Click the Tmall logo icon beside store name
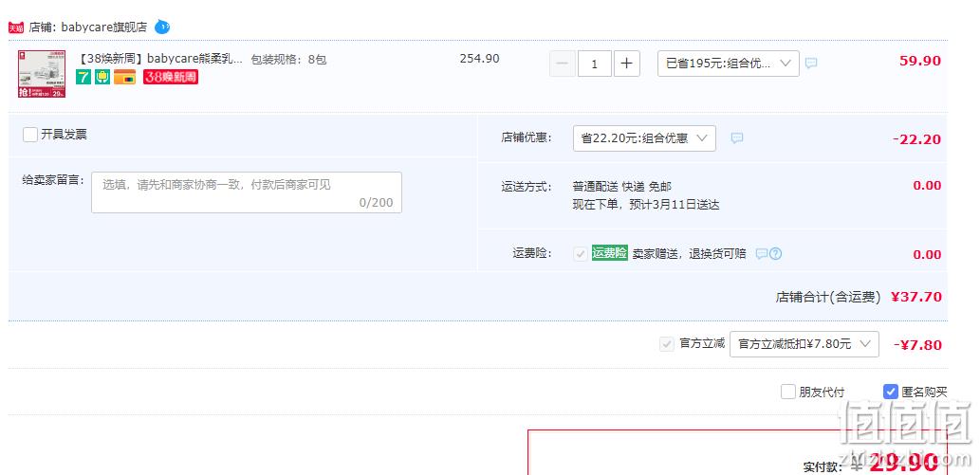This screenshot has width=980, height=475. (16, 27)
